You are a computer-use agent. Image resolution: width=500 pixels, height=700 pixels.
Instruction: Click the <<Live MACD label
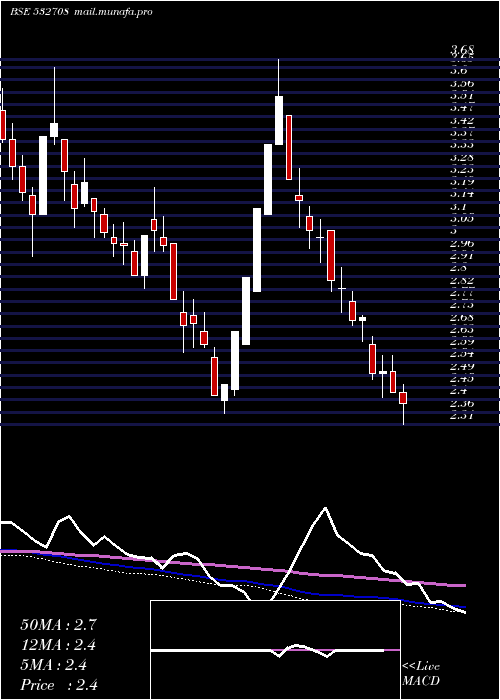click(421, 674)
